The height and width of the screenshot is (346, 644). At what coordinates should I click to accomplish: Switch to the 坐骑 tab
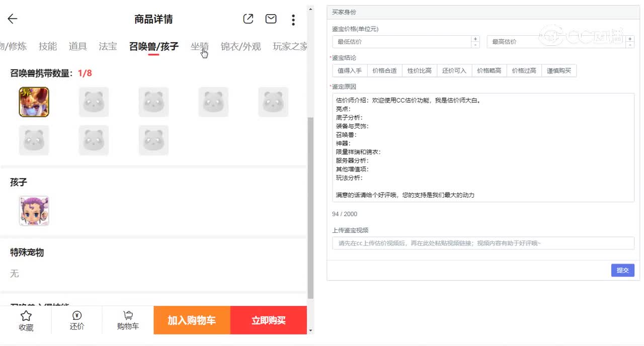point(199,46)
